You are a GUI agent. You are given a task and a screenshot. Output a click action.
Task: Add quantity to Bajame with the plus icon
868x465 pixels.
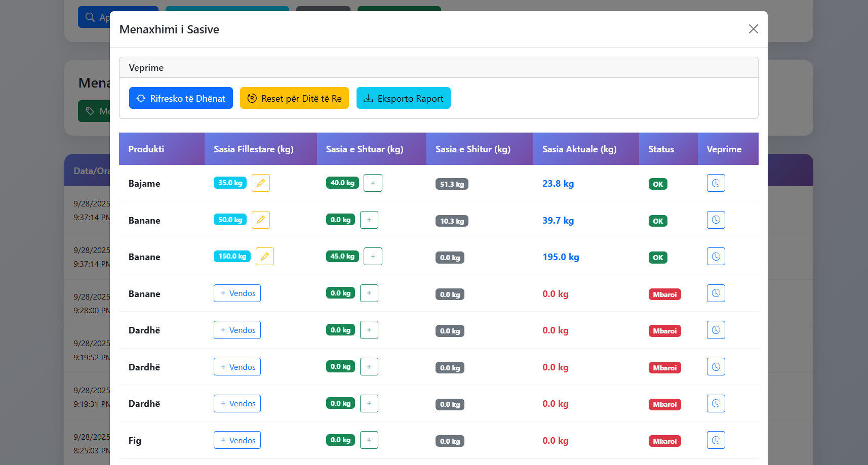click(x=373, y=183)
